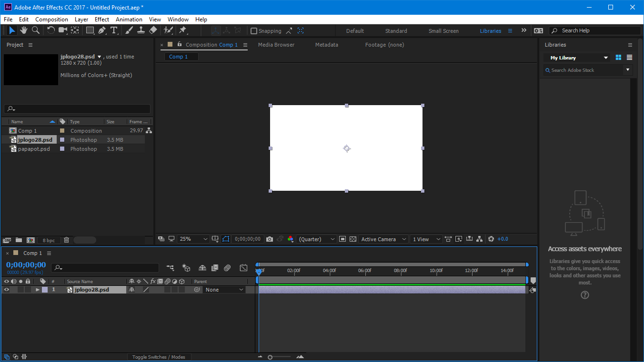Screen dimensions: 644x362
Task: Select the Hand tool in the toolbar
Action: tap(23, 30)
